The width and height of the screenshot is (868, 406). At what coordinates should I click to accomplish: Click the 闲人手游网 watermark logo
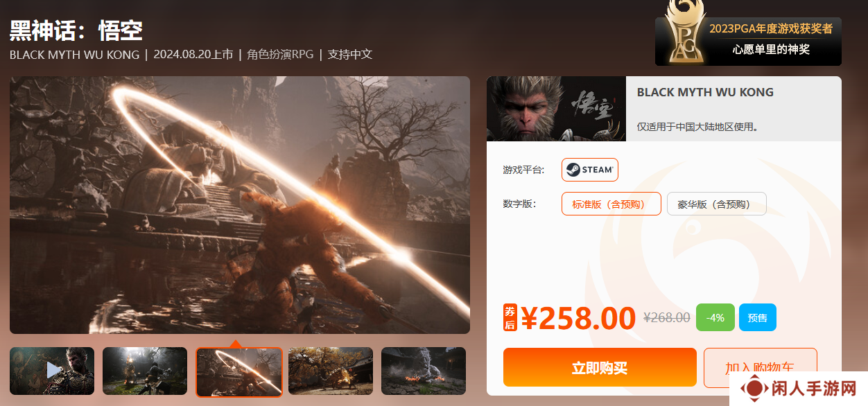pos(799,389)
